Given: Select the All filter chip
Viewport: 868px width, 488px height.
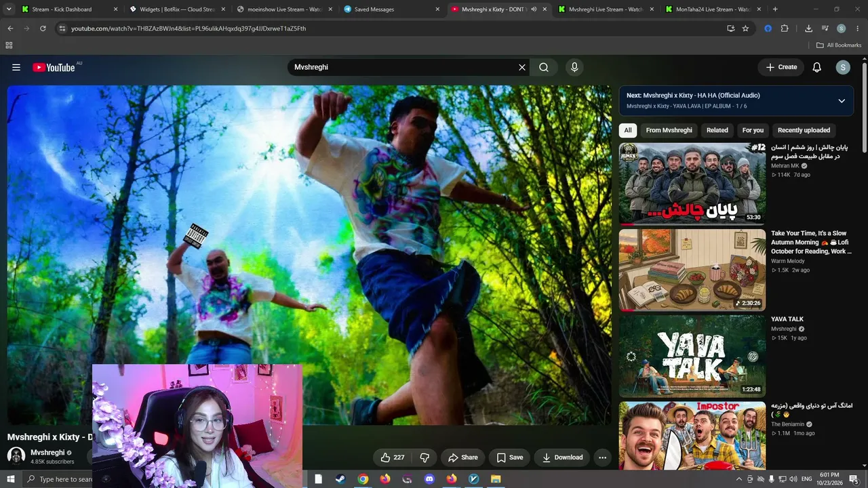Looking at the screenshot, I should [628, 130].
